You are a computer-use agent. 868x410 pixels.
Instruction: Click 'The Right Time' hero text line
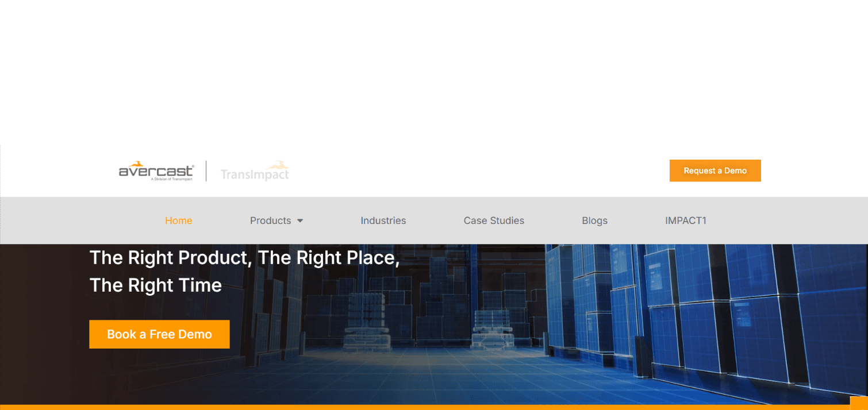pyautogui.click(x=156, y=285)
